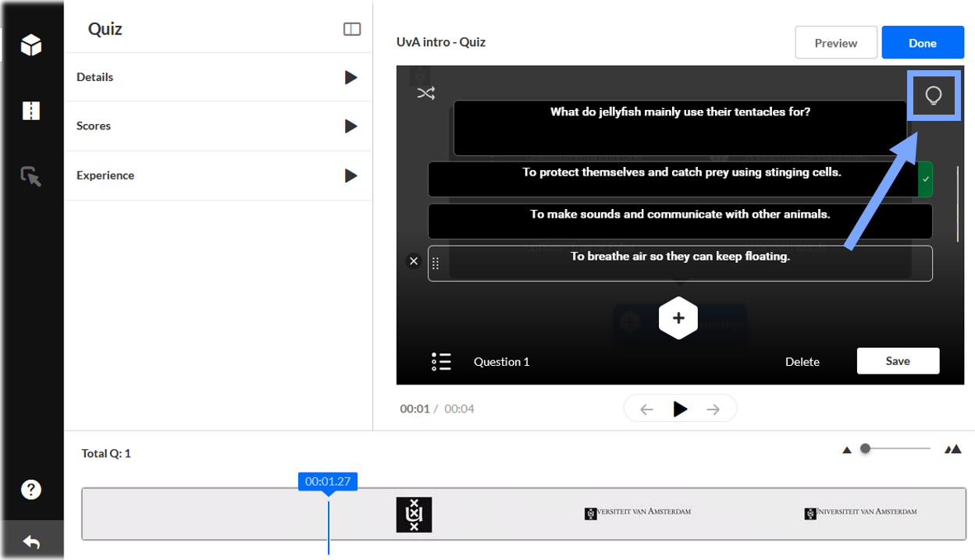Edit the 'To breathe air' answer field
The width and height of the screenshot is (975, 560).
[x=680, y=264]
